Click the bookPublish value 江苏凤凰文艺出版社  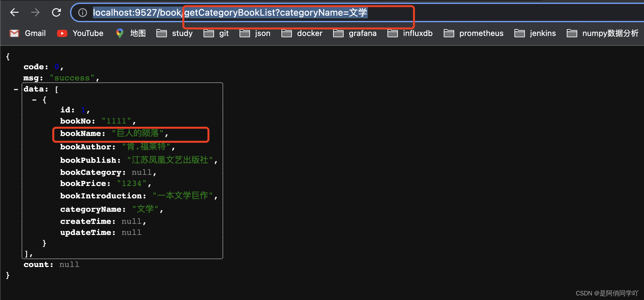point(170,160)
